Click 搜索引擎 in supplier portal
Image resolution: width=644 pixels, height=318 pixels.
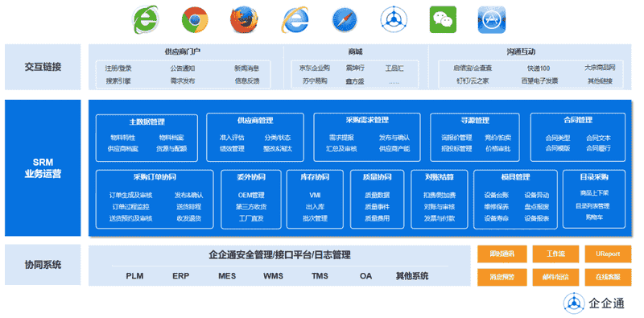tap(118, 81)
